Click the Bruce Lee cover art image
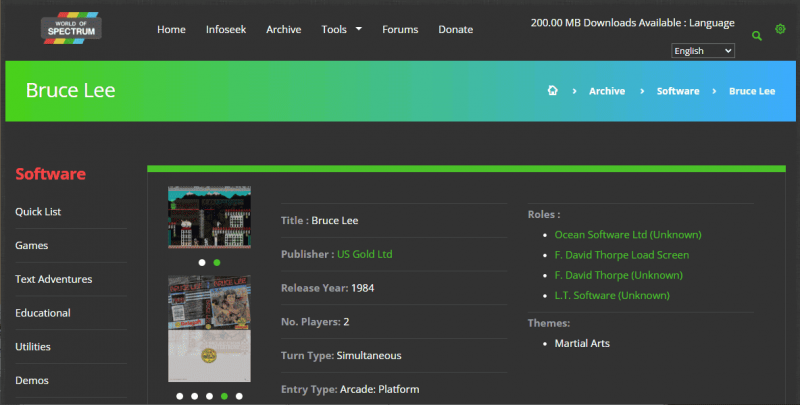The width and height of the screenshot is (800, 405). 209,329
